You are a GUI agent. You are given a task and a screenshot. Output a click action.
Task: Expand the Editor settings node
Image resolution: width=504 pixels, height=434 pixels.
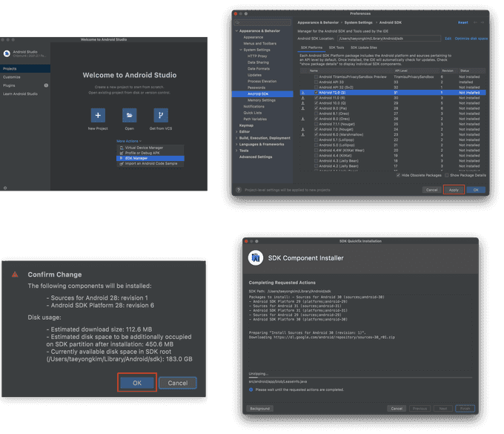(x=237, y=131)
